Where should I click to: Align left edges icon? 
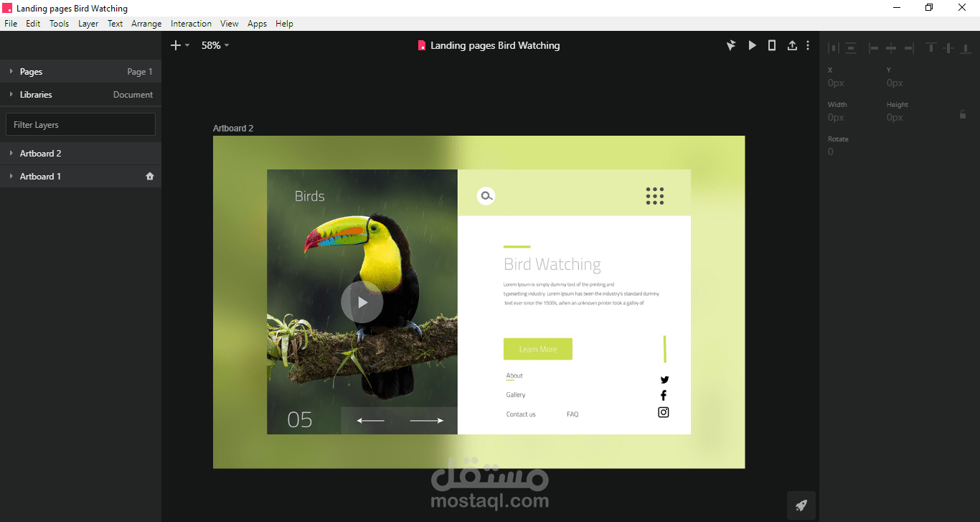[873, 48]
